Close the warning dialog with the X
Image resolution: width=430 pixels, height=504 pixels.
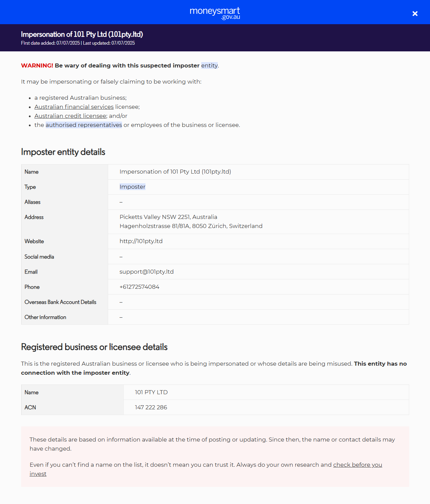pos(415,13)
